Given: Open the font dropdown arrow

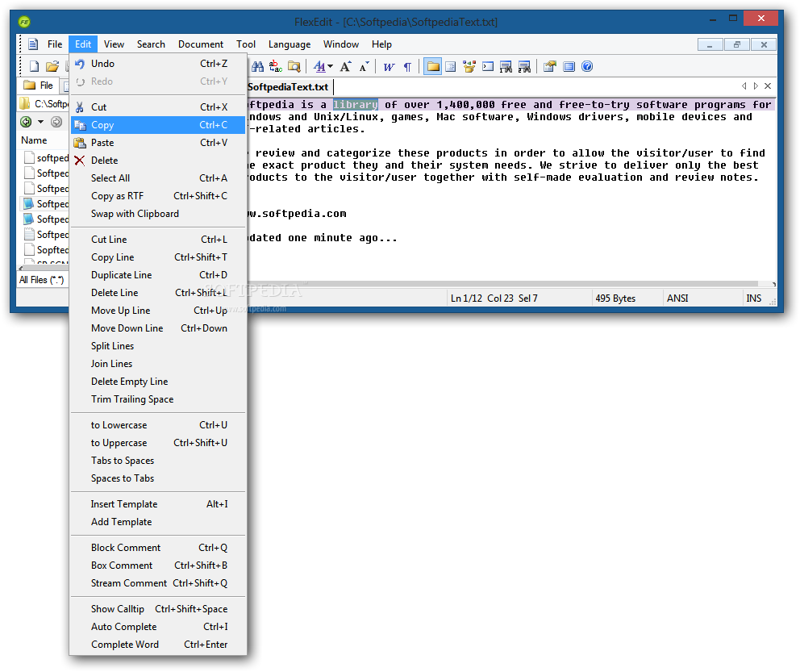Looking at the screenshot, I should 331,67.
